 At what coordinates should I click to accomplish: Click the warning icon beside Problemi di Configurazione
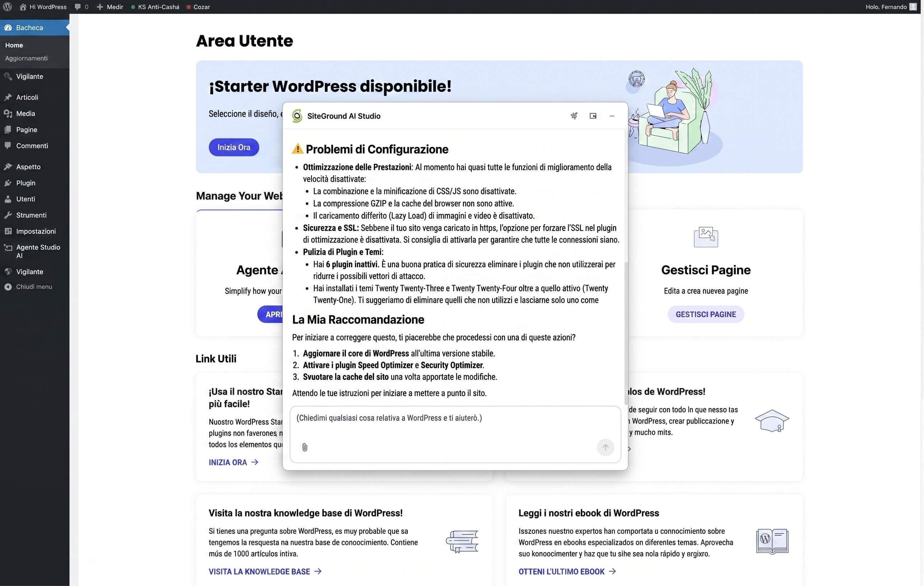click(297, 149)
